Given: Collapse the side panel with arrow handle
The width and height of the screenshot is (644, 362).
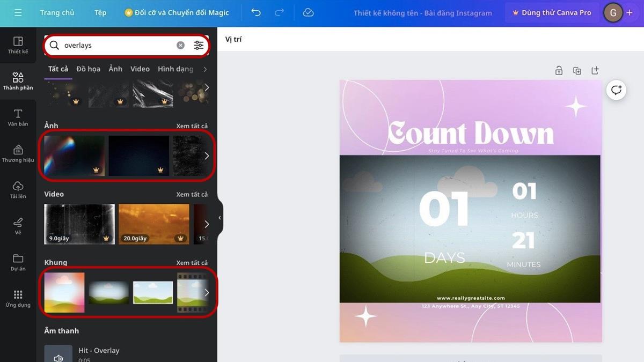Looking at the screenshot, I should click(x=219, y=218).
